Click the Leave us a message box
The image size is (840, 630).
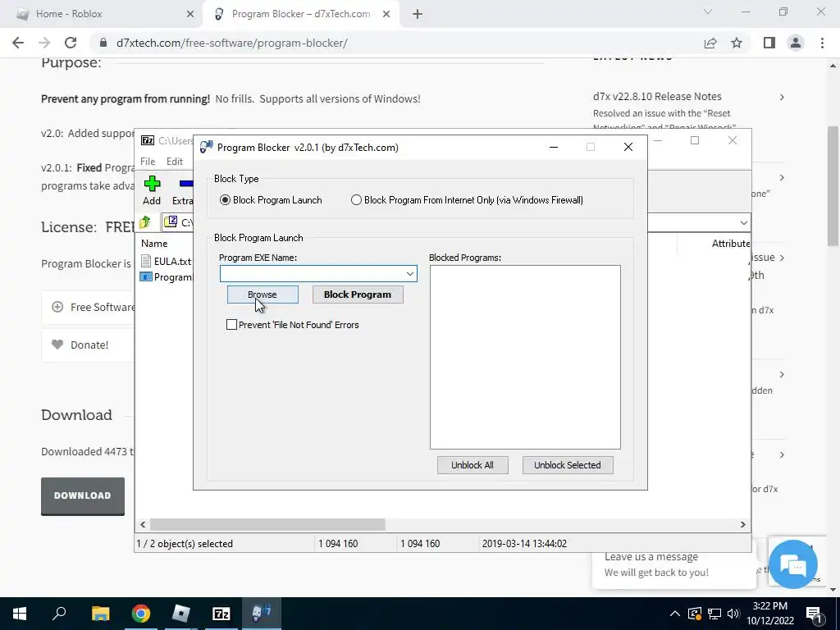(x=674, y=564)
